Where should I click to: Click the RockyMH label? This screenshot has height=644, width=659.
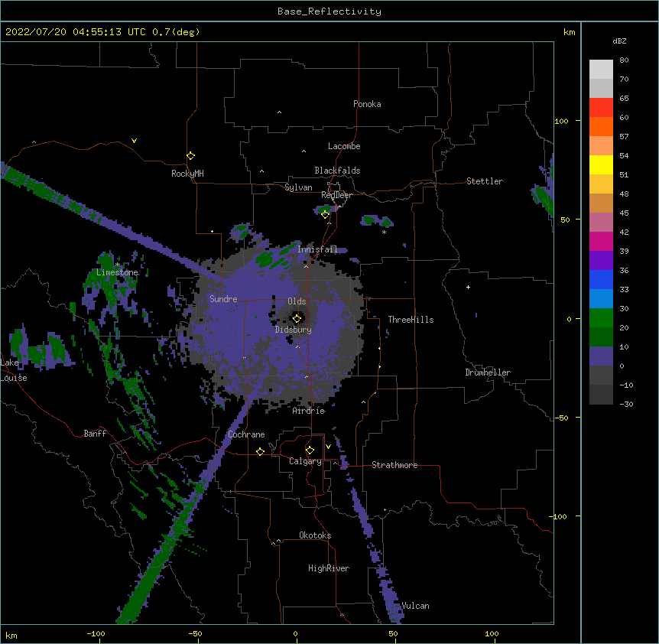(187, 174)
